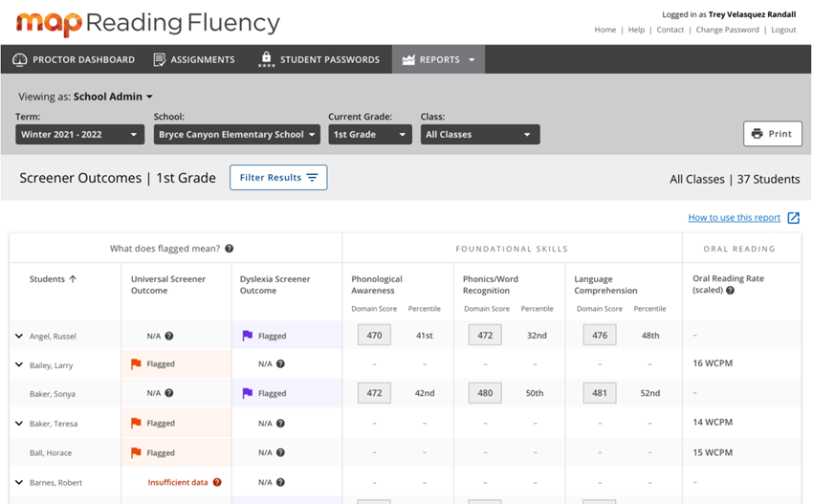This screenshot has width=813, height=504.
Task: Expand the Angel, Russel row
Action: [x=19, y=336]
